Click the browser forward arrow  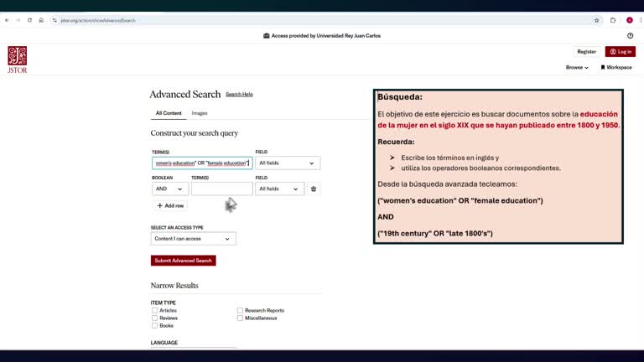(x=18, y=20)
